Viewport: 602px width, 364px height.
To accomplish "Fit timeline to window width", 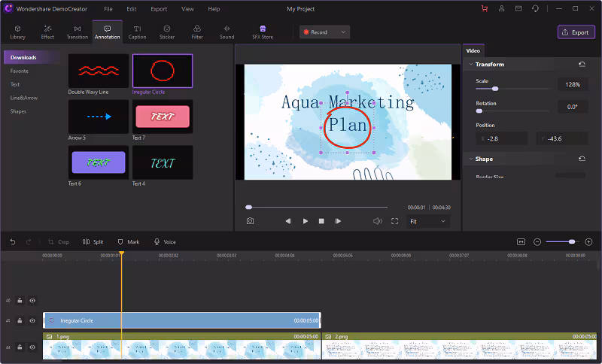I will pos(521,241).
